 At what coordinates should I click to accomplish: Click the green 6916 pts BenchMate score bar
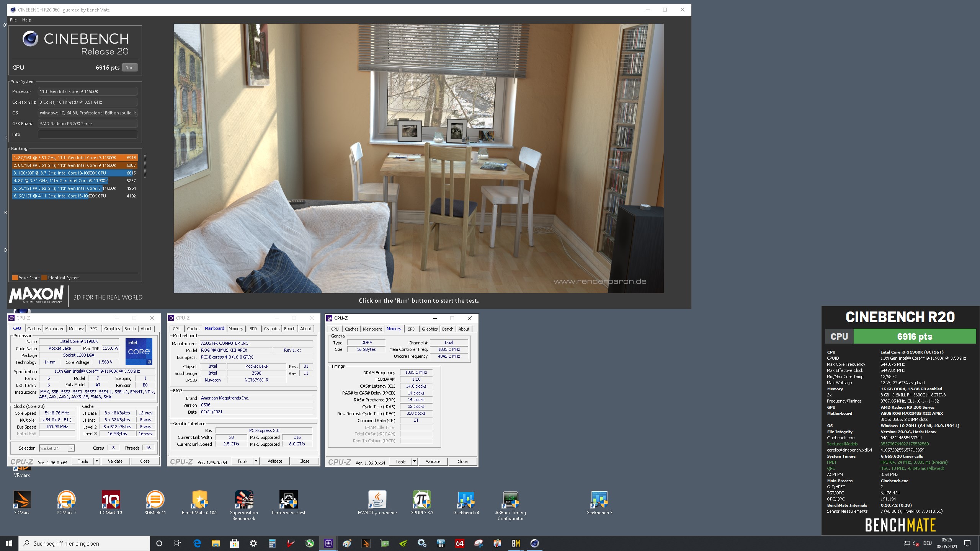915,337
